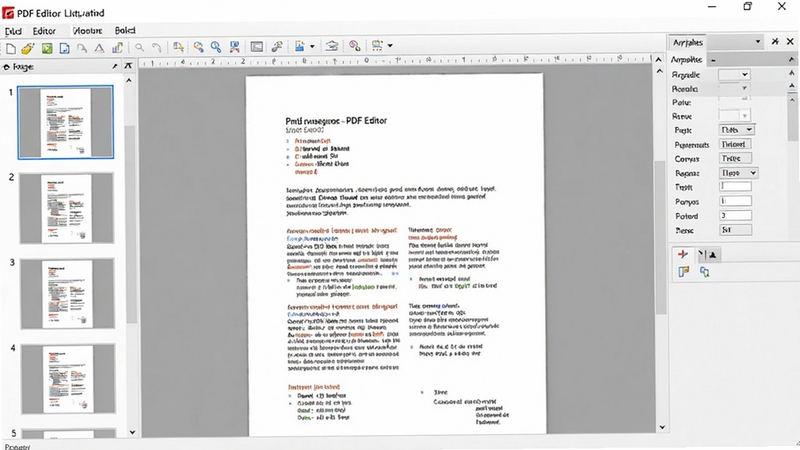Image resolution: width=800 pixels, height=450 pixels.
Task: Click the green square toolbar icon
Action: click(47, 48)
